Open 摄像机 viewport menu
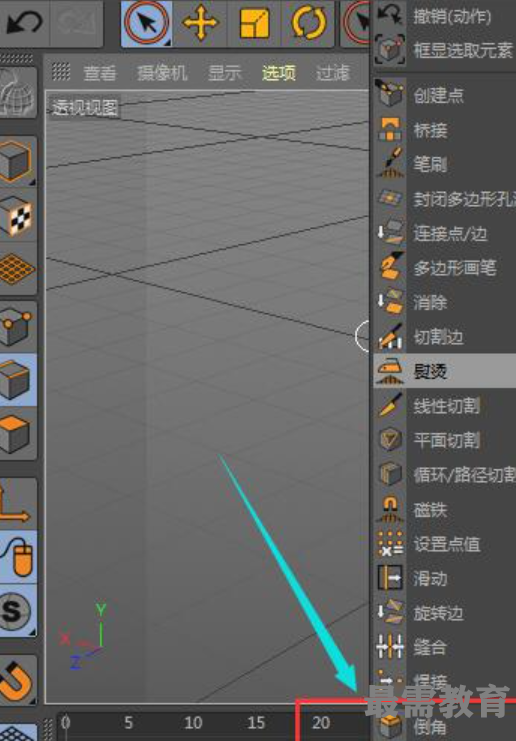 [x=162, y=73]
